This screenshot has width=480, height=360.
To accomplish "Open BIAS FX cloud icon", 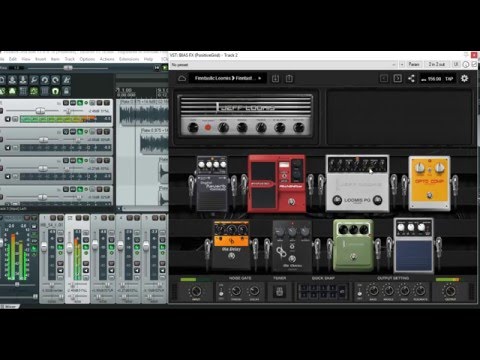I will pyautogui.click(x=182, y=78).
